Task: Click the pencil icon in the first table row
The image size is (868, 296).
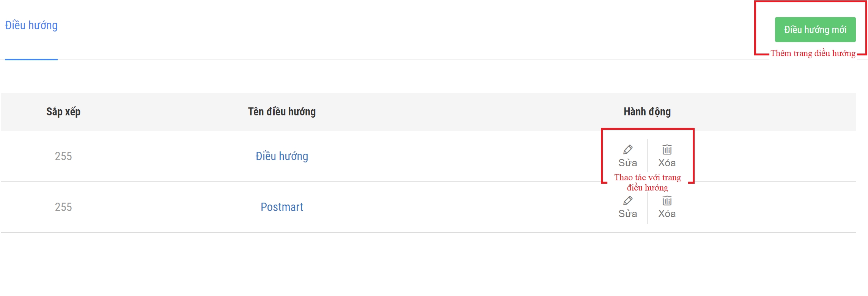Action: [x=628, y=150]
